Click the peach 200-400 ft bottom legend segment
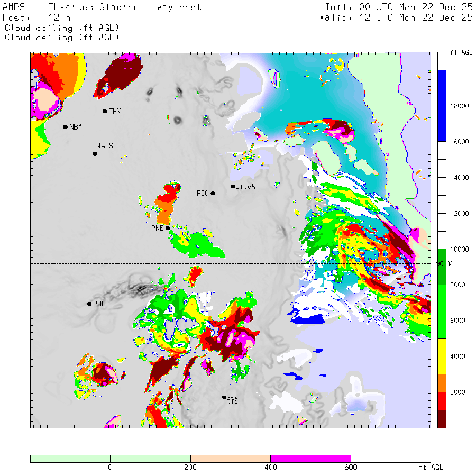The height and width of the screenshot is (476, 476). tap(231, 459)
